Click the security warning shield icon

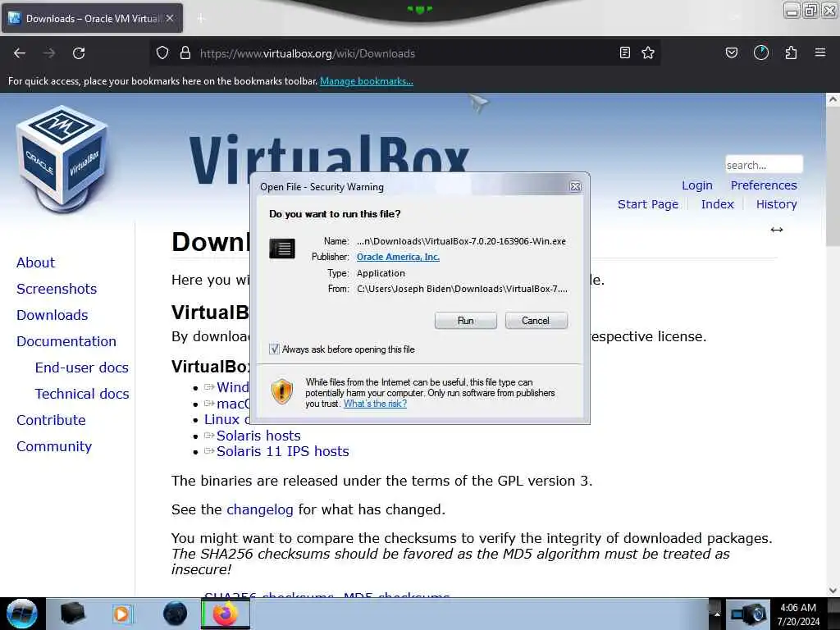click(x=282, y=391)
